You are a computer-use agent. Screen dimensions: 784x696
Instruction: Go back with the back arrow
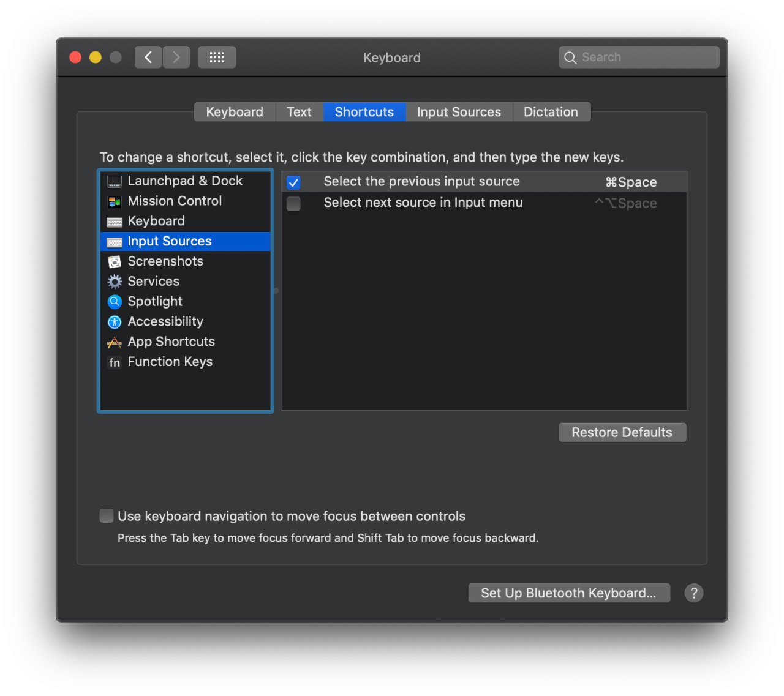148,58
